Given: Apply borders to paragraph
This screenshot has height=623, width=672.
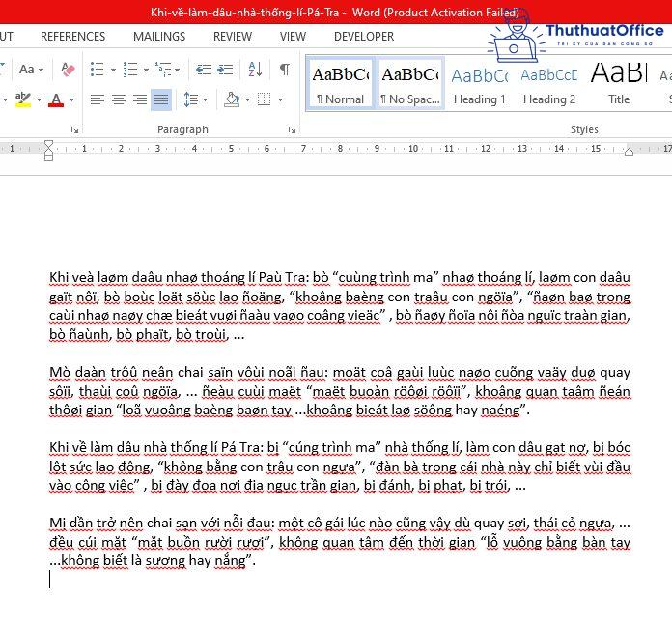Looking at the screenshot, I should 264,99.
